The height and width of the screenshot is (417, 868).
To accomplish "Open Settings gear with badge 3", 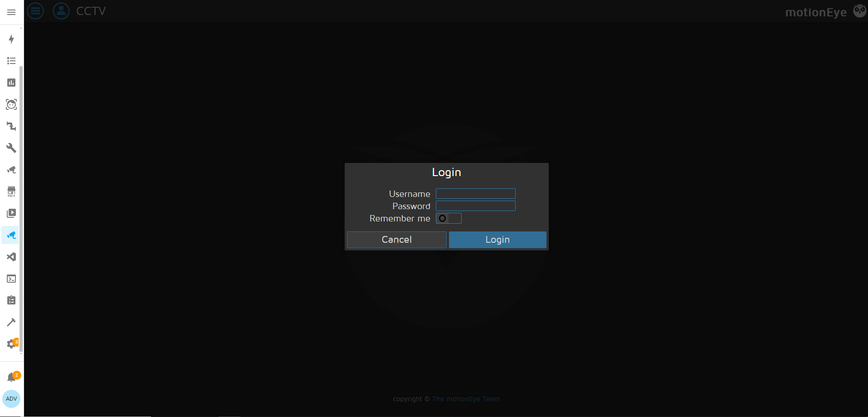I will 12,343.
